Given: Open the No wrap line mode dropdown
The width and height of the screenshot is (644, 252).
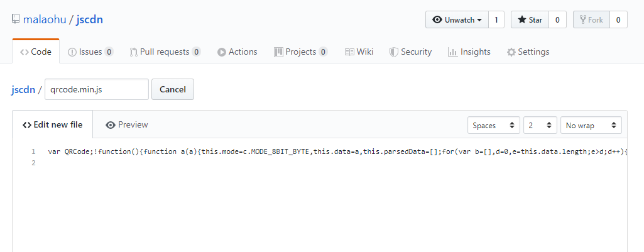Looking at the screenshot, I should (x=591, y=126).
